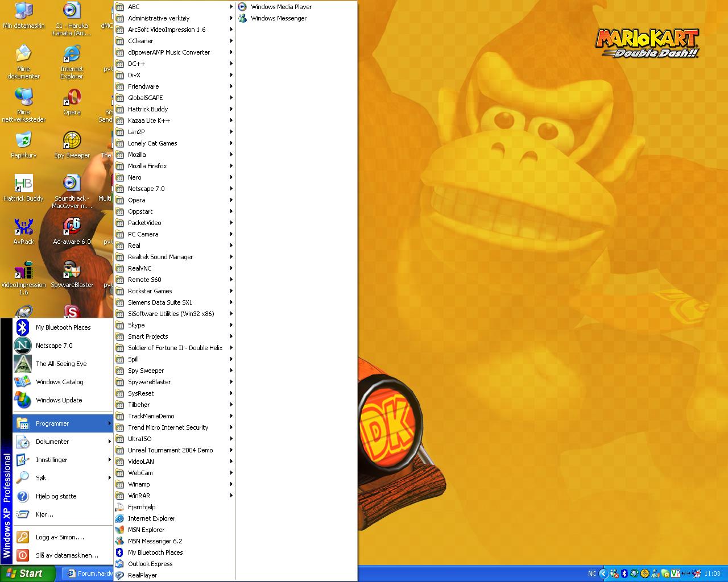Select the Spy Sweeper desktop icon
Viewport: 728px width, 582px height.
click(x=72, y=145)
